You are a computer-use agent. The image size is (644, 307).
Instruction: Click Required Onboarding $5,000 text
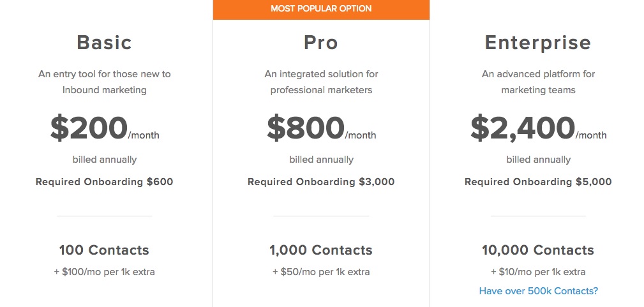538,182
